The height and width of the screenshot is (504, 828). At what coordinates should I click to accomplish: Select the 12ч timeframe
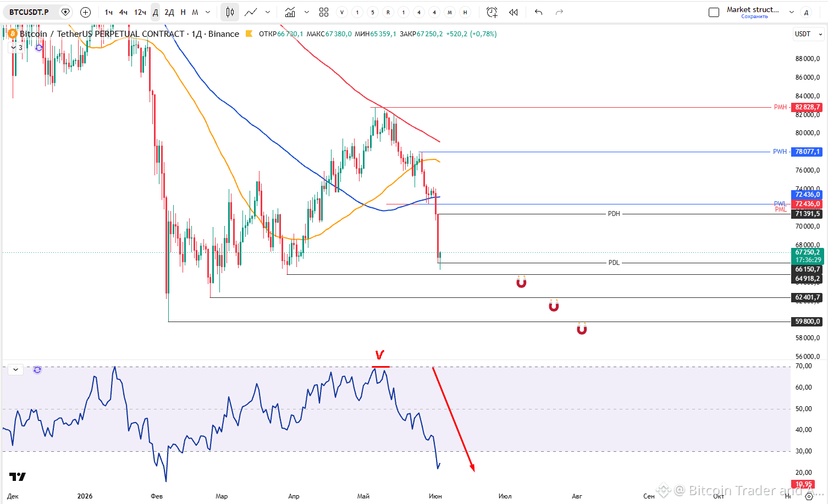[140, 12]
